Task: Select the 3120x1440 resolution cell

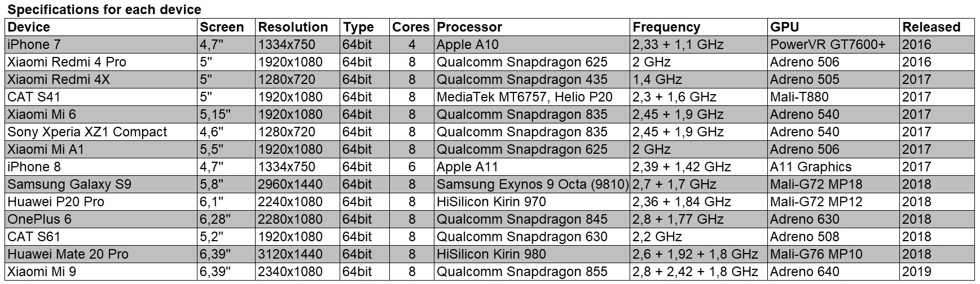Action: tap(290, 254)
